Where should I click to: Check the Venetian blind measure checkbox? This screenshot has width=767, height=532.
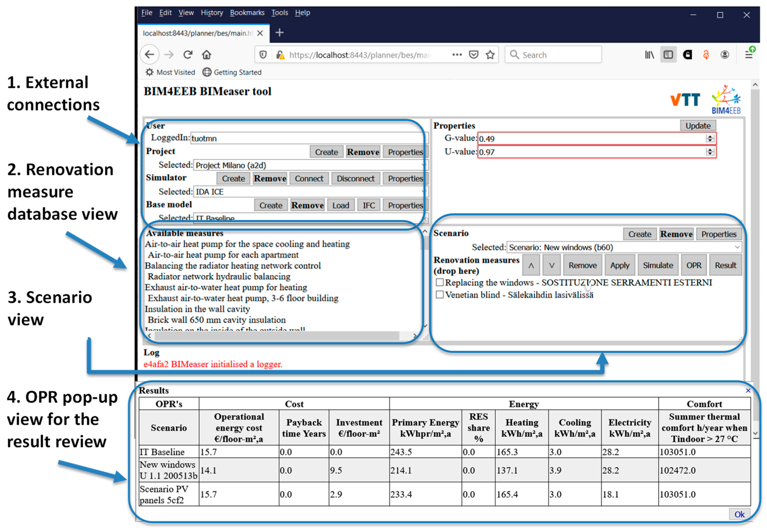click(x=439, y=295)
